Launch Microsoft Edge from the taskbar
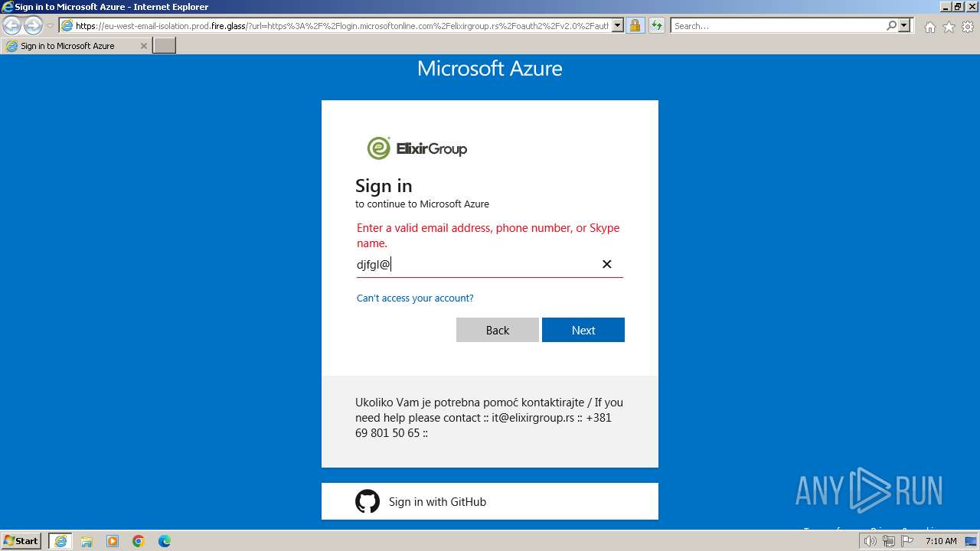The image size is (980, 551). tap(165, 541)
